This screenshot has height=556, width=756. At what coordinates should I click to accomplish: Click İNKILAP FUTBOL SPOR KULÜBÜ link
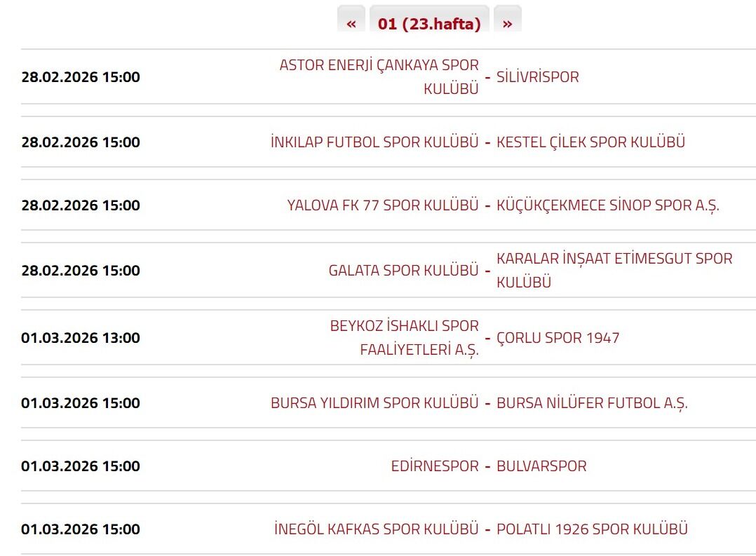(374, 142)
